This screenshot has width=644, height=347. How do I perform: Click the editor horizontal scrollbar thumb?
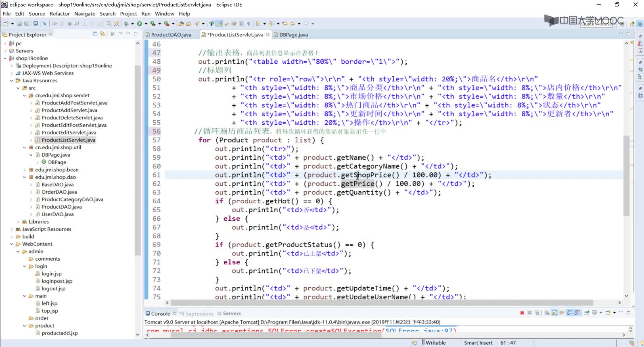pos(382,302)
